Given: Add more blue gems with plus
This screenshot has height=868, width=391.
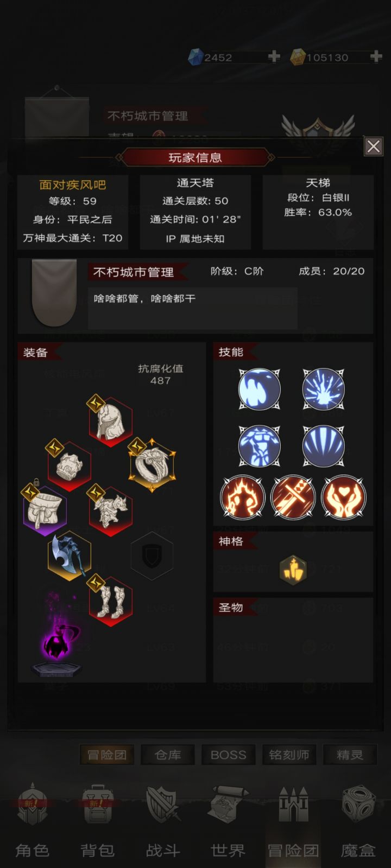Looking at the screenshot, I should 274,56.
